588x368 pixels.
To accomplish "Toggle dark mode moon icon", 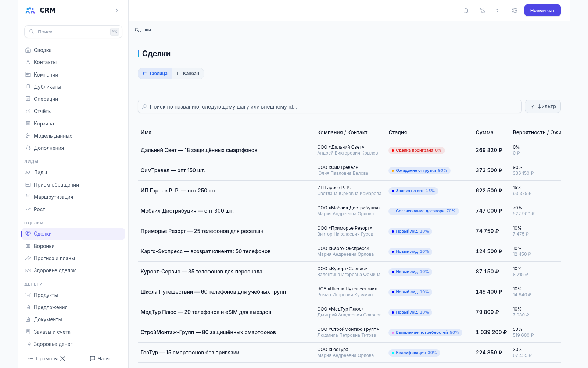I will 483,10.
